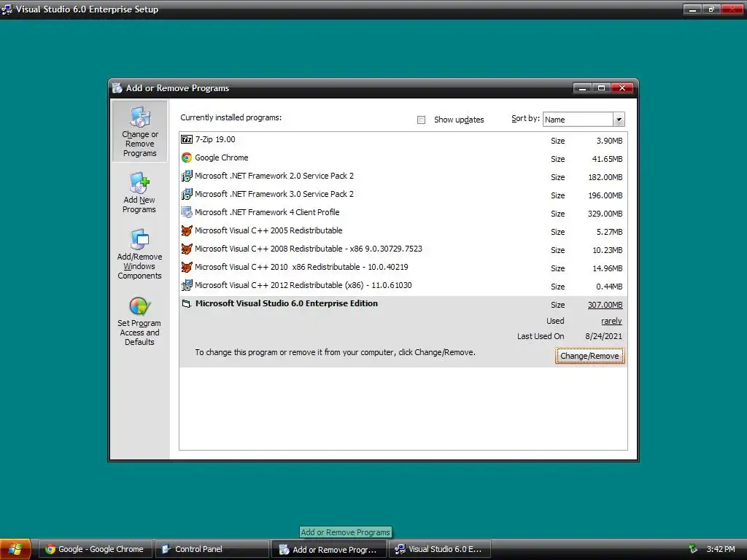The image size is (747, 560).
Task: Click .NET Framework 3.0 Service Pack 2 icon
Action: coord(187,194)
